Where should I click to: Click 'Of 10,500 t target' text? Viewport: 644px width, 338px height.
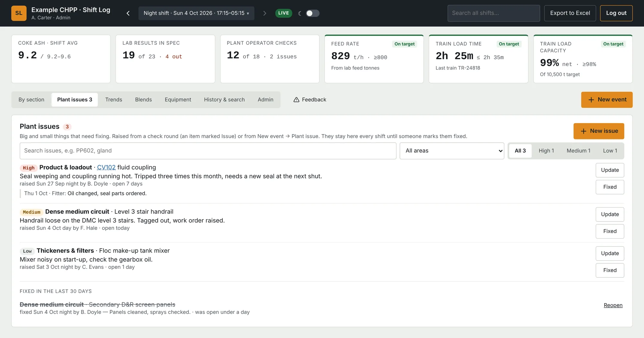(560, 74)
